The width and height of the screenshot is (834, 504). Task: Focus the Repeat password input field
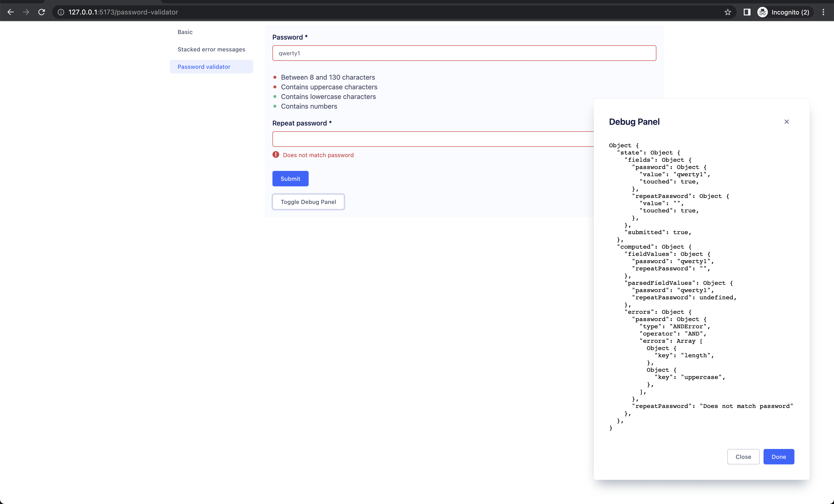tap(433, 139)
